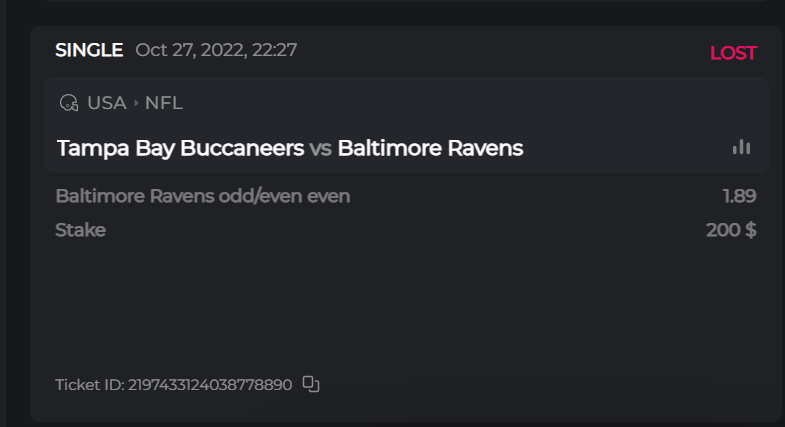Screen dimensions: 785x427
Task: Select the Baltimore Ravens odd/even even selection
Action: (203, 196)
